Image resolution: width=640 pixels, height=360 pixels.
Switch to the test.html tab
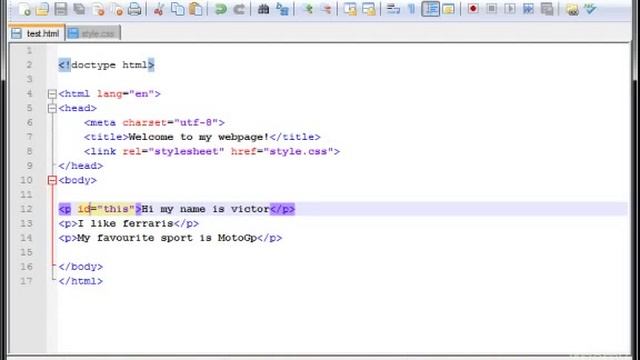click(36, 33)
